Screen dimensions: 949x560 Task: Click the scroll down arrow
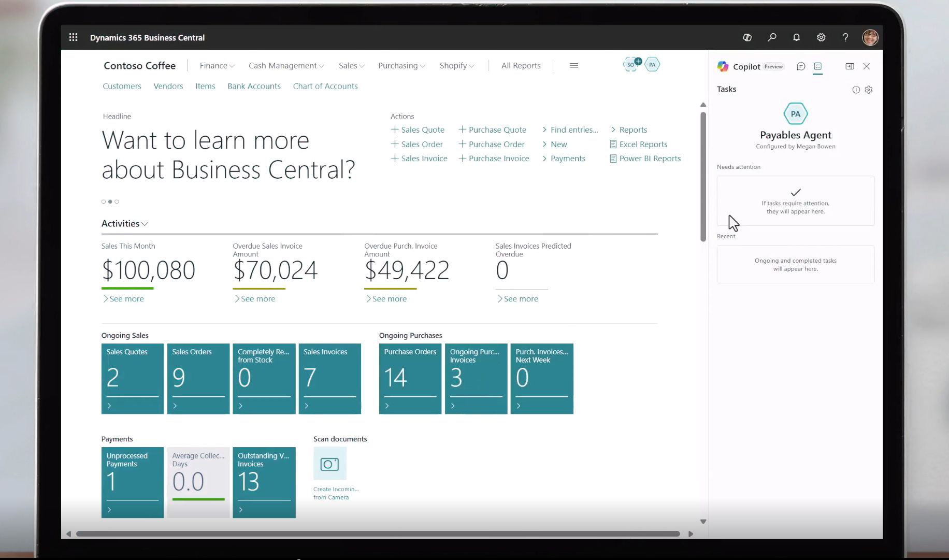click(x=703, y=522)
